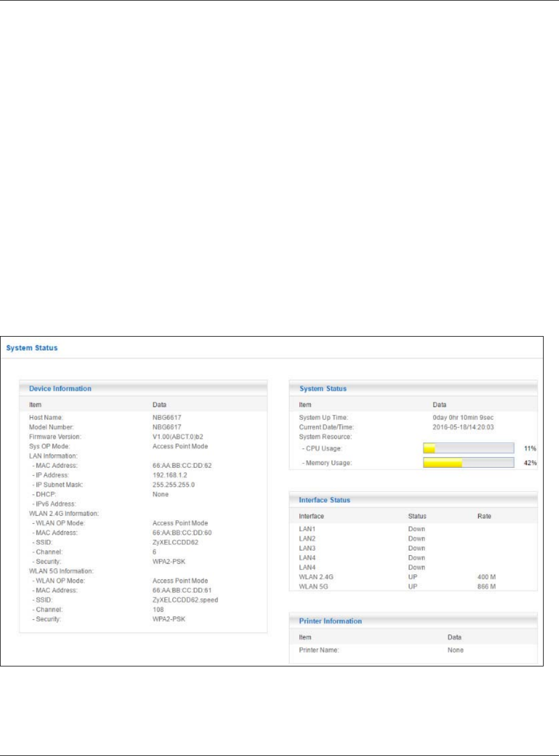Select the Device Information panel header

[x=143, y=389]
